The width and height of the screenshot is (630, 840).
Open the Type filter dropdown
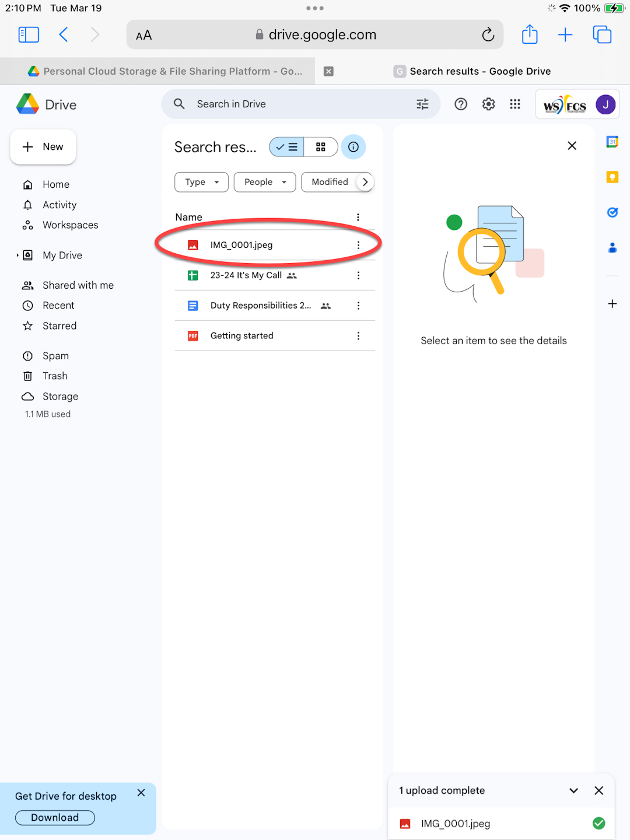pos(201,182)
